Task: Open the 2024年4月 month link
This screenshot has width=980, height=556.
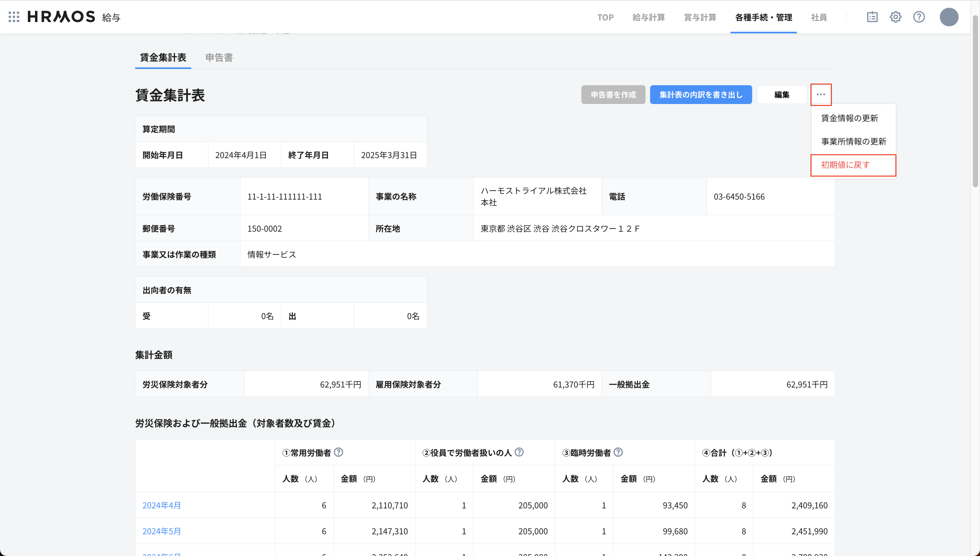Action: point(162,505)
